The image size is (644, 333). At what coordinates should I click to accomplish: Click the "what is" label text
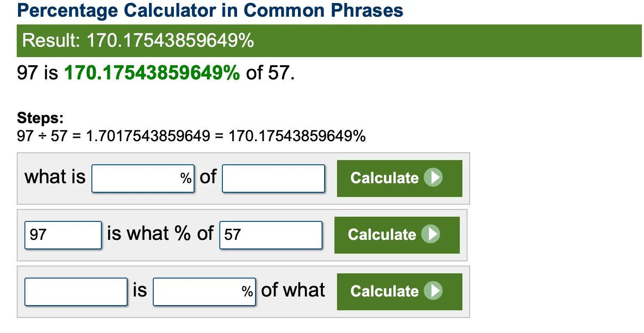tap(55, 177)
